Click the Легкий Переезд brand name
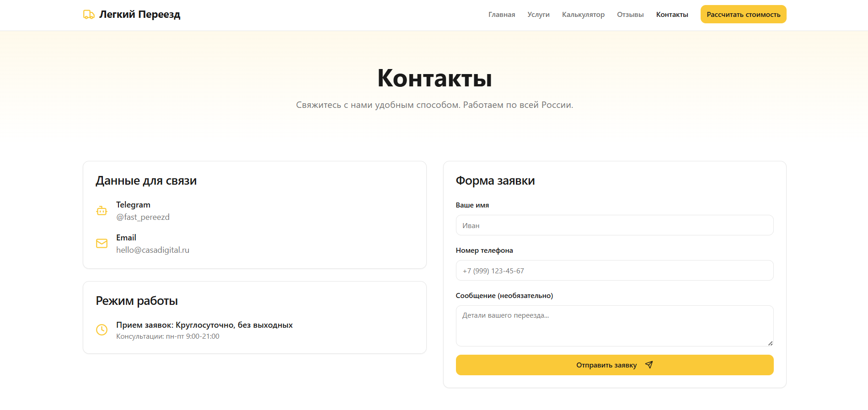The image size is (868, 410). coord(139,15)
